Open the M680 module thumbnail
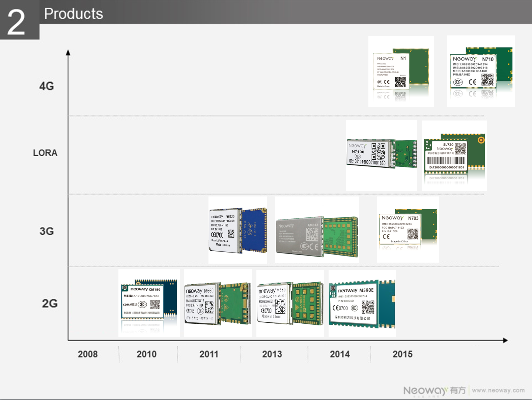The height and width of the screenshot is (400, 532). (x=290, y=303)
